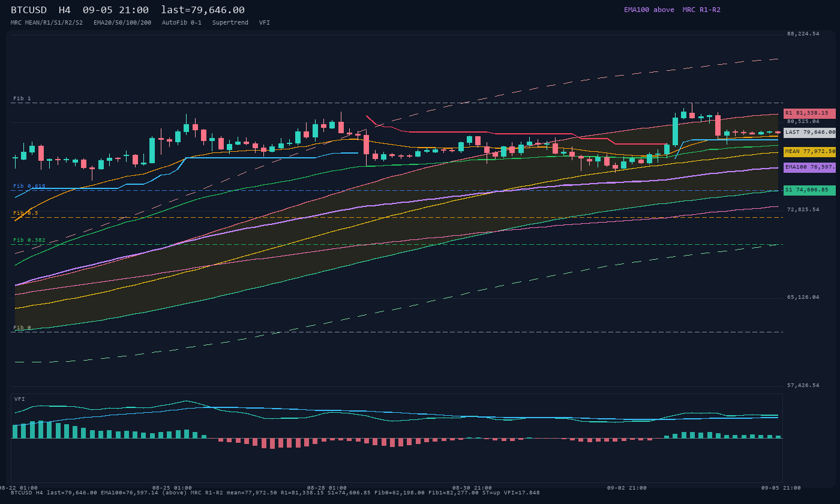Click the EMA100 76,597 price tag

click(x=809, y=167)
